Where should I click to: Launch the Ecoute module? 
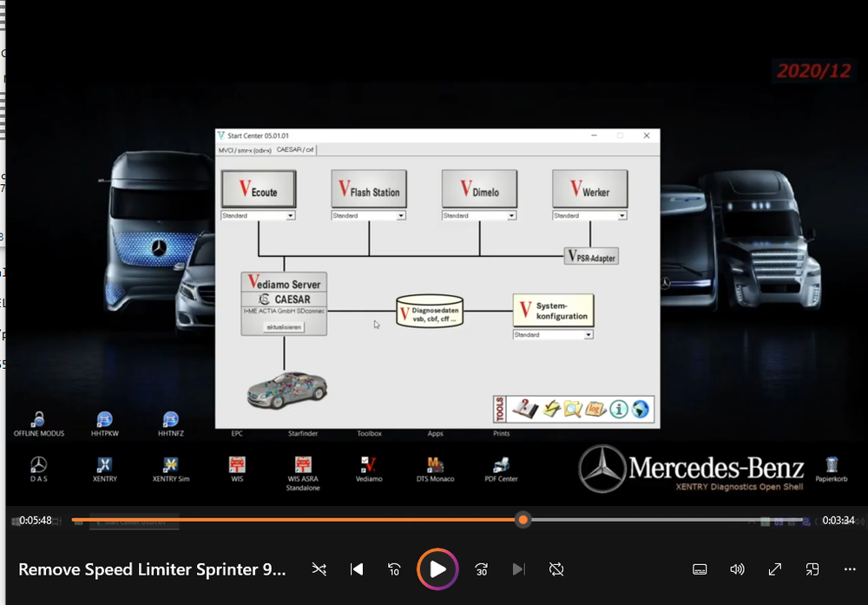(259, 189)
